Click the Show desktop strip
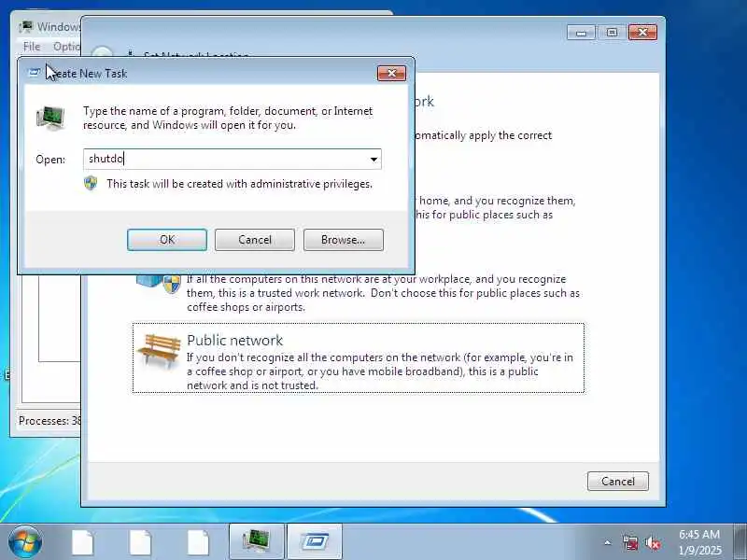The height and width of the screenshot is (560, 747). pyautogui.click(x=740, y=541)
